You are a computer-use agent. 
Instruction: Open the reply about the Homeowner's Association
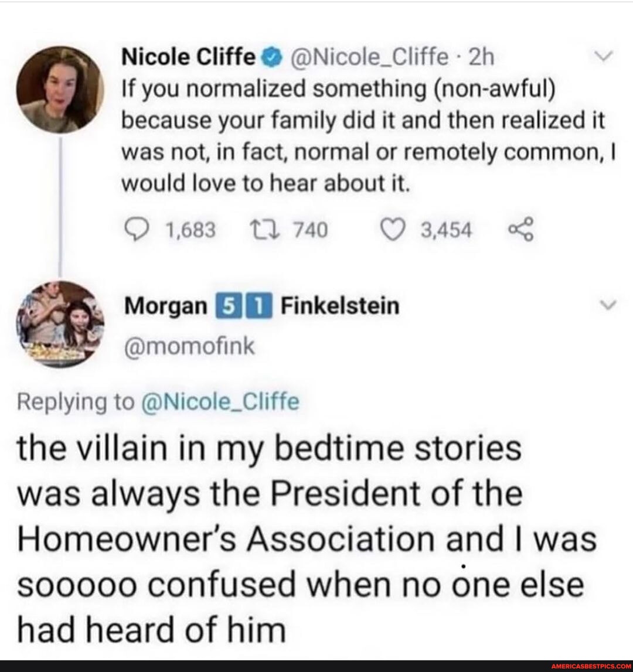[305, 539]
